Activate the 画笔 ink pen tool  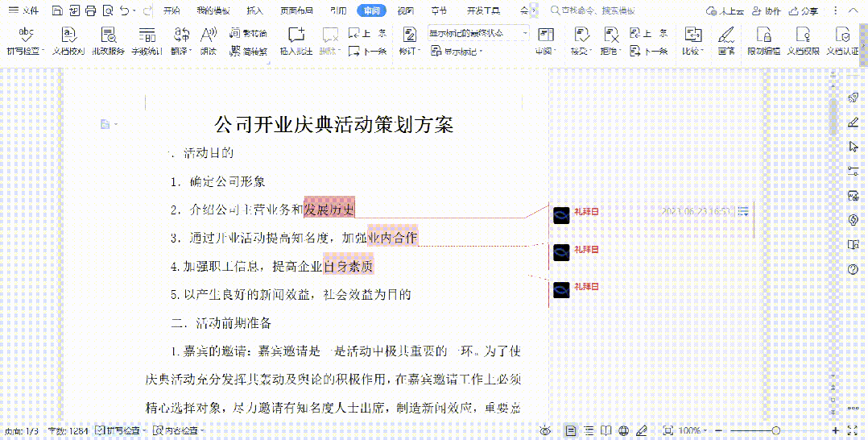725,42
